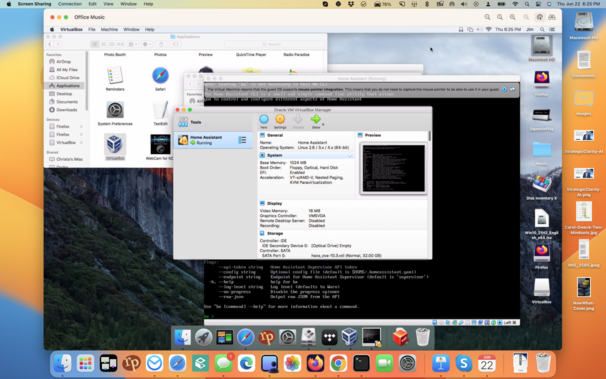Click the VirtualBox Manager details scrollbar

coord(430,136)
